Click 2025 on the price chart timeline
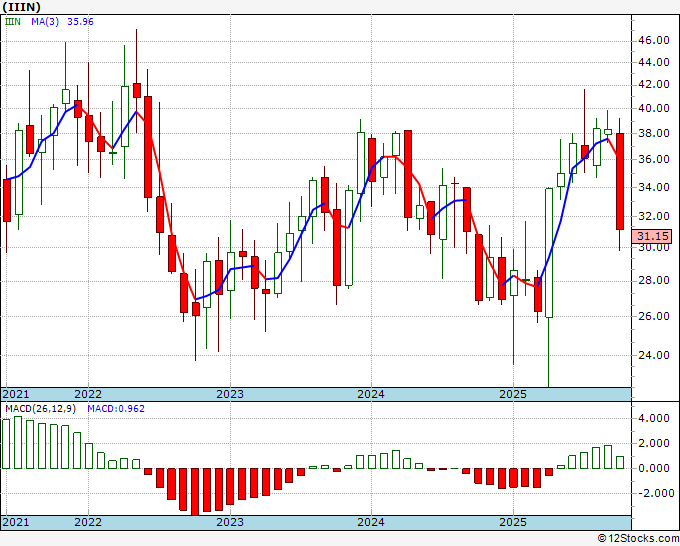 (x=513, y=394)
